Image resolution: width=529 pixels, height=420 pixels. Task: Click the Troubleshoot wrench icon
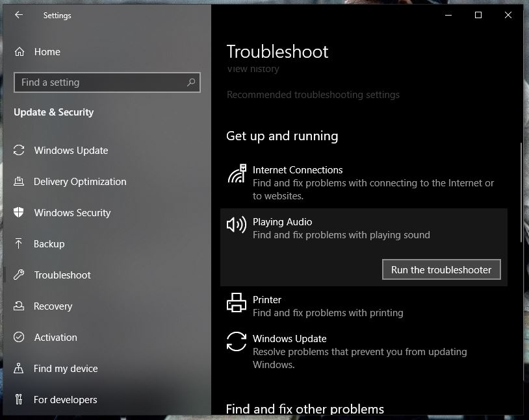(19, 275)
